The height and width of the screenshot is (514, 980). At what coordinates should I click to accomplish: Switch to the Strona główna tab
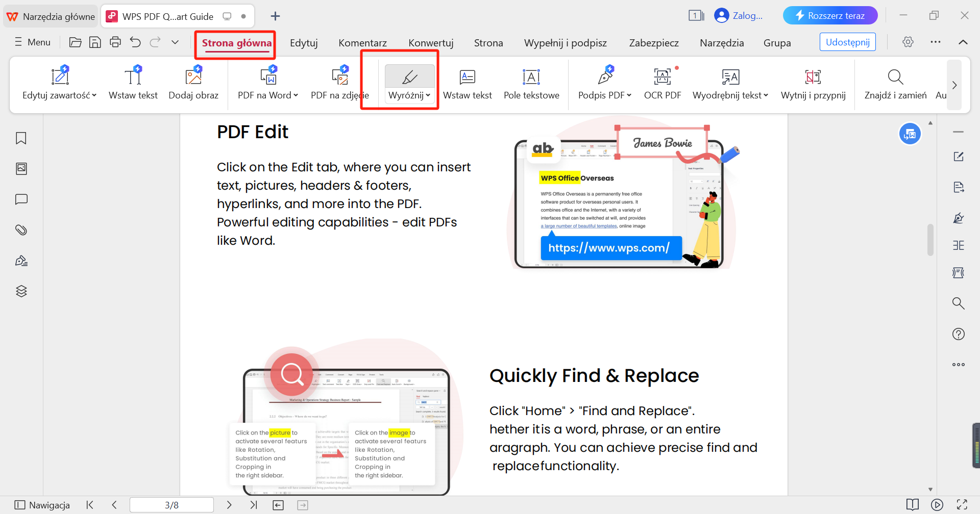coord(237,43)
